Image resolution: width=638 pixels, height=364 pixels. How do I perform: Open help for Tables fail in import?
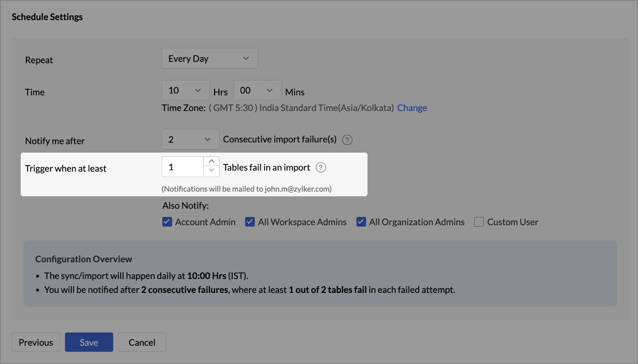pyautogui.click(x=321, y=168)
